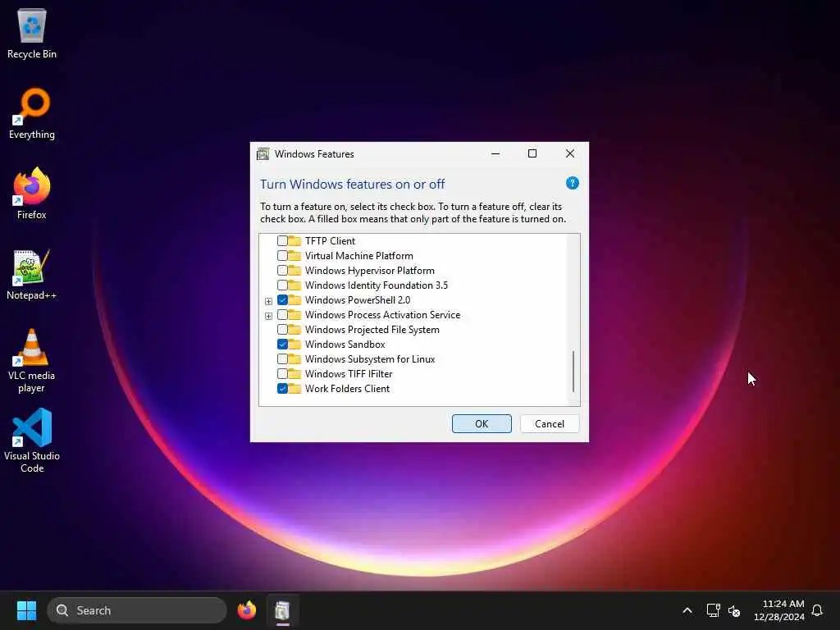Cancel the Windows Features dialog
This screenshot has width=840, height=630.
550,424
